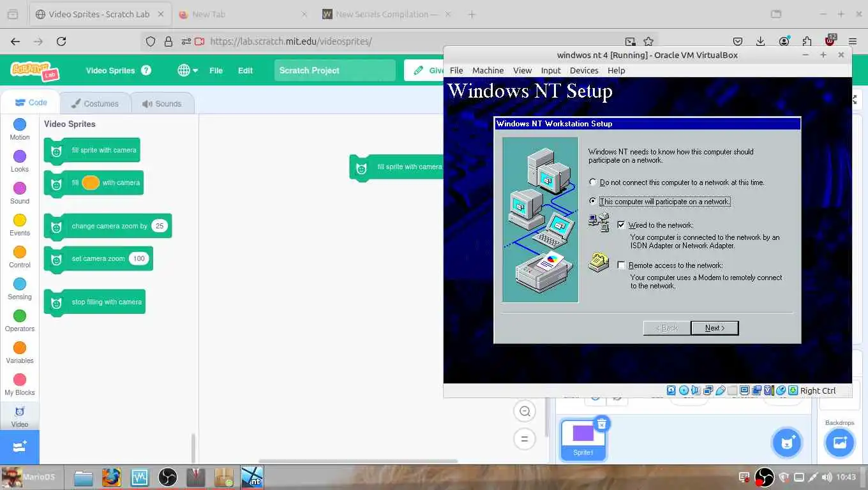
Task: Click the Give Feedback button in Scratch Lab
Action: pos(424,70)
